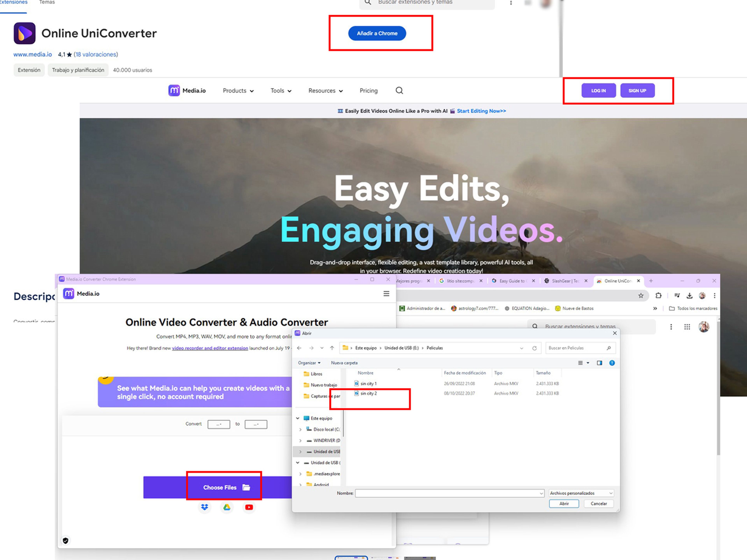Image resolution: width=747 pixels, height=560 pixels.
Task: Click the Abrir button
Action: [564, 504]
